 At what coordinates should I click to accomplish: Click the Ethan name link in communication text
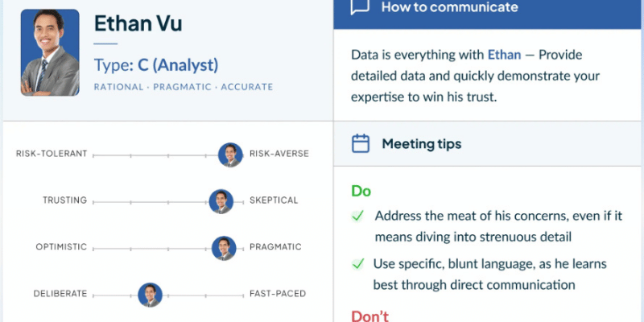[504, 55]
